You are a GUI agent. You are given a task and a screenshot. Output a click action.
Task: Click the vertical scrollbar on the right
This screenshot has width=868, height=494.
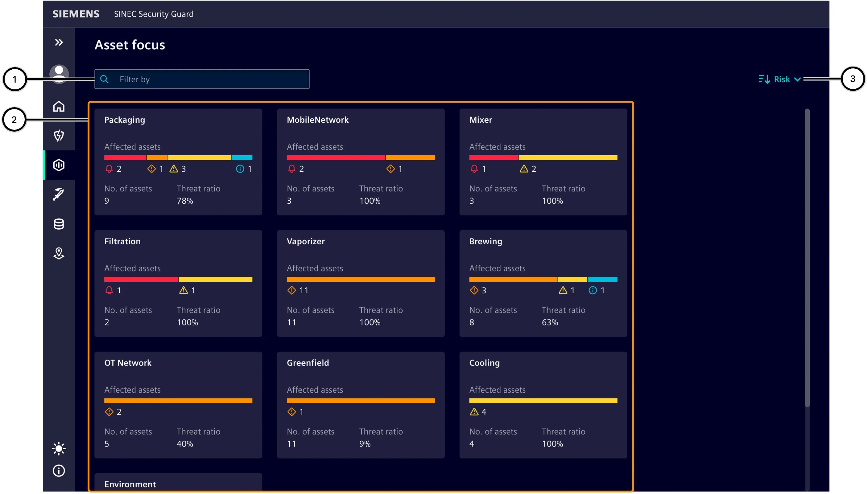point(807,258)
